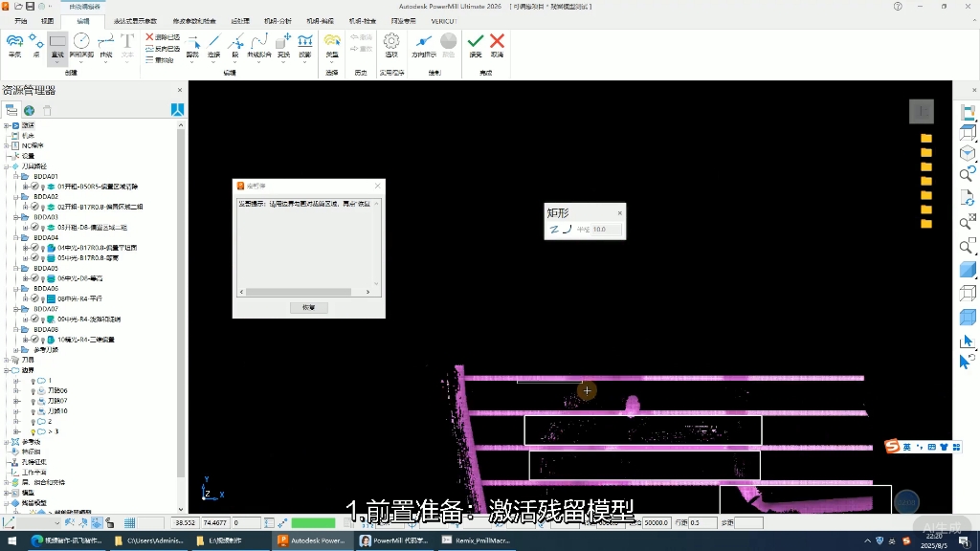The width and height of the screenshot is (980, 551).
Task: Toggle direction indicator display
Action: pyautogui.click(x=424, y=46)
